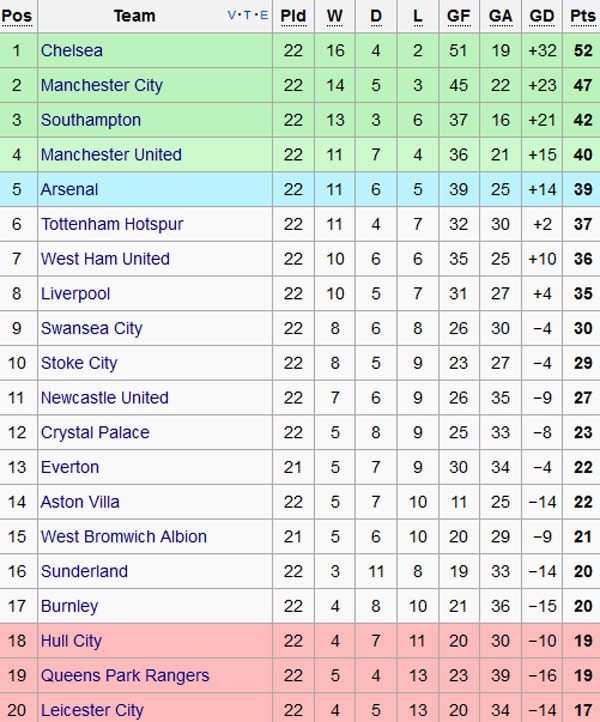The height and width of the screenshot is (722, 600).
Task: Click the Queens Park Rangers link
Action: coord(125,676)
